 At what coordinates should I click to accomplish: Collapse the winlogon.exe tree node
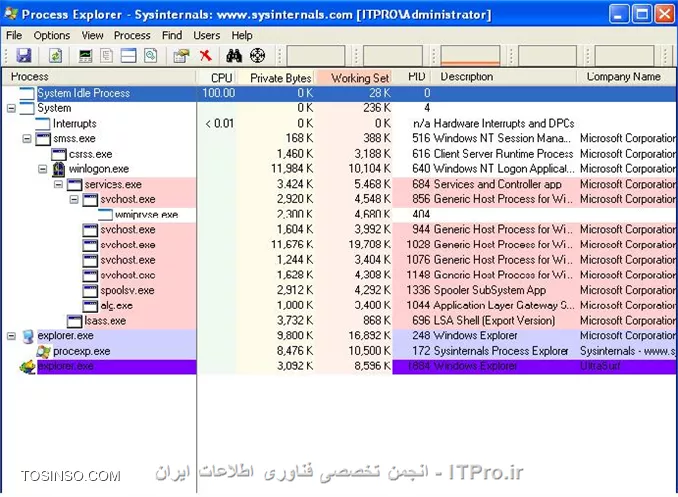[42, 169]
